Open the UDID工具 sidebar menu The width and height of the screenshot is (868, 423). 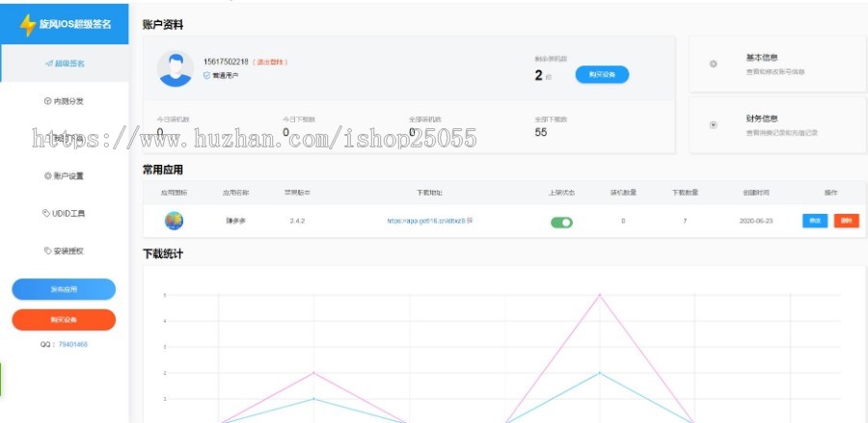point(65,213)
